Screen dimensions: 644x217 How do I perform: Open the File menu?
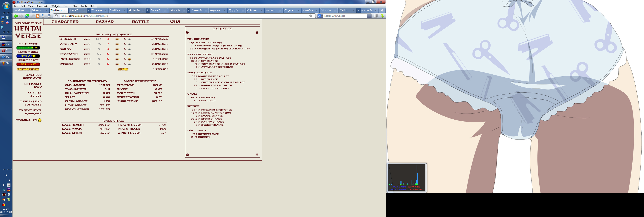tap(16, 6)
